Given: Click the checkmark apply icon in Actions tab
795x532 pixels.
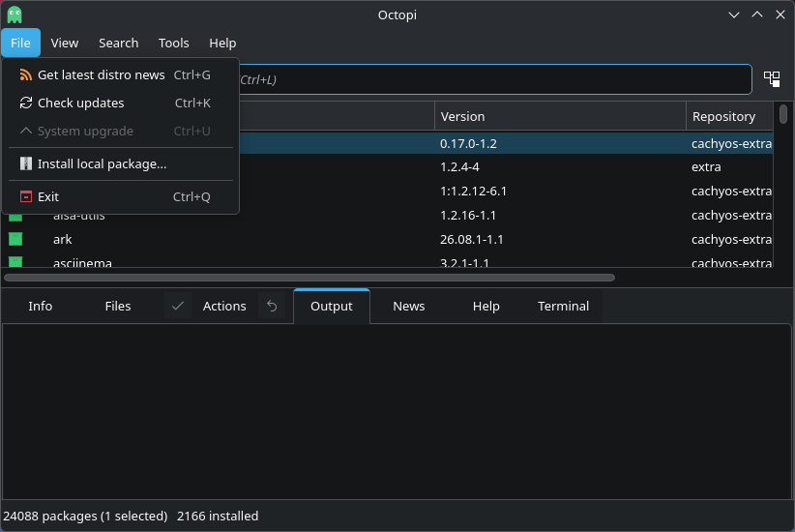Looking at the screenshot, I should (178, 306).
